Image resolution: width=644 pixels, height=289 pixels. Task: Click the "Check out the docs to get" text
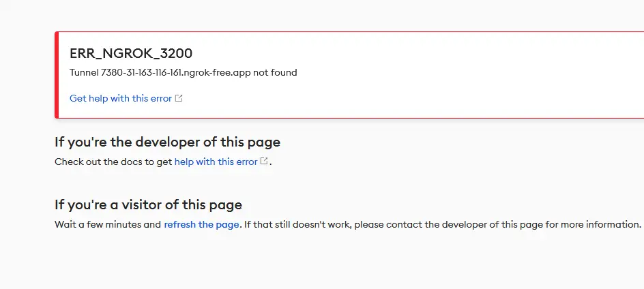[x=113, y=162]
